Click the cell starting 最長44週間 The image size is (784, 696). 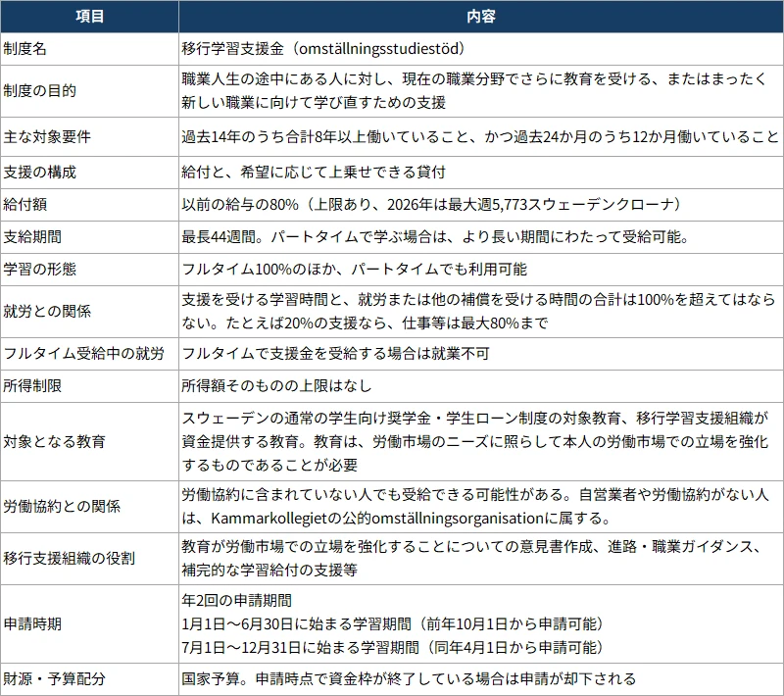pos(481,237)
